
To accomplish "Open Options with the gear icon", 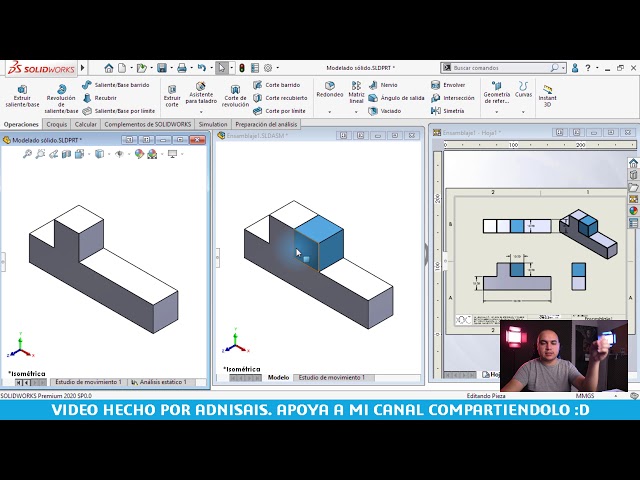I will [x=268, y=68].
